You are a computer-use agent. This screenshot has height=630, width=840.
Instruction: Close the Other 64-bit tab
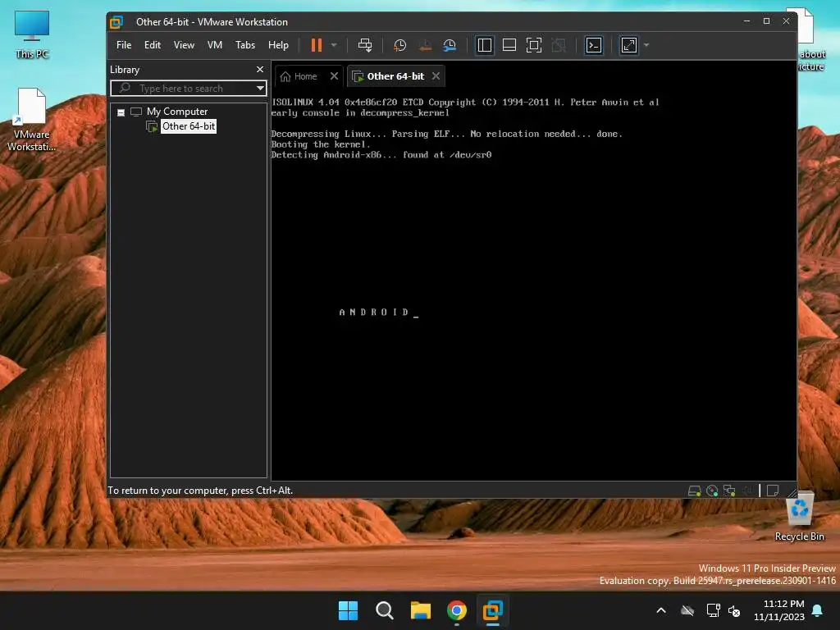pyautogui.click(x=436, y=76)
